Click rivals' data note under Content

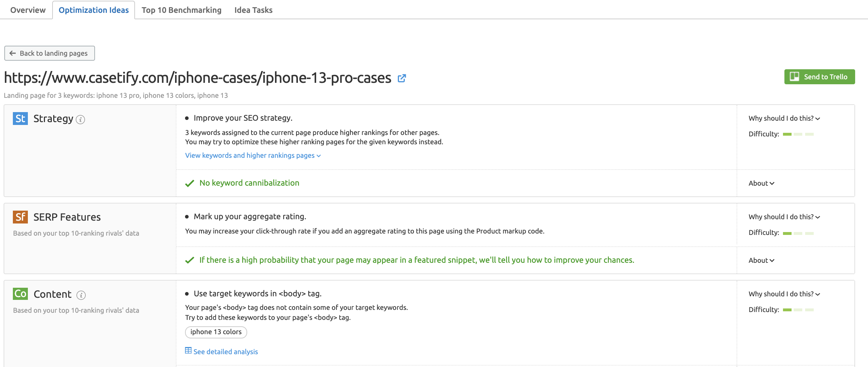tap(76, 310)
